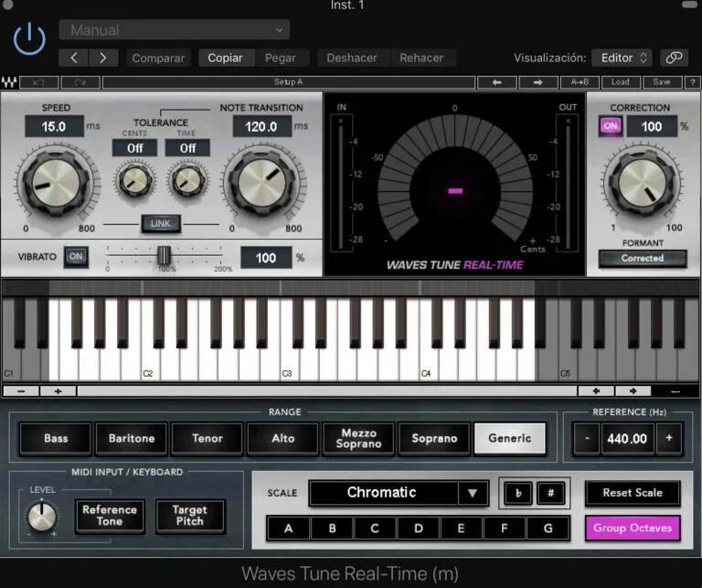Image resolution: width=702 pixels, height=588 pixels.
Task: Toggle the Target Pitch button
Action: (x=190, y=516)
